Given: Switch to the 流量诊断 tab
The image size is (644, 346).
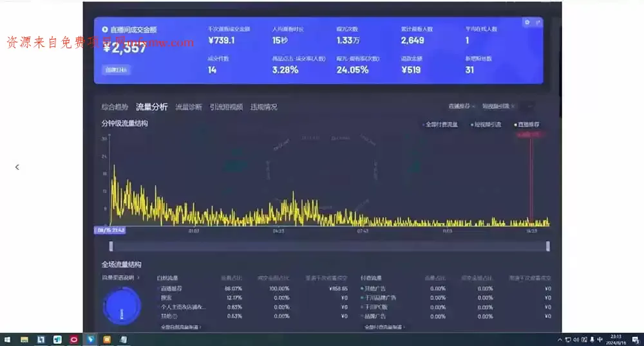Looking at the screenshot, I should [189, 107].
